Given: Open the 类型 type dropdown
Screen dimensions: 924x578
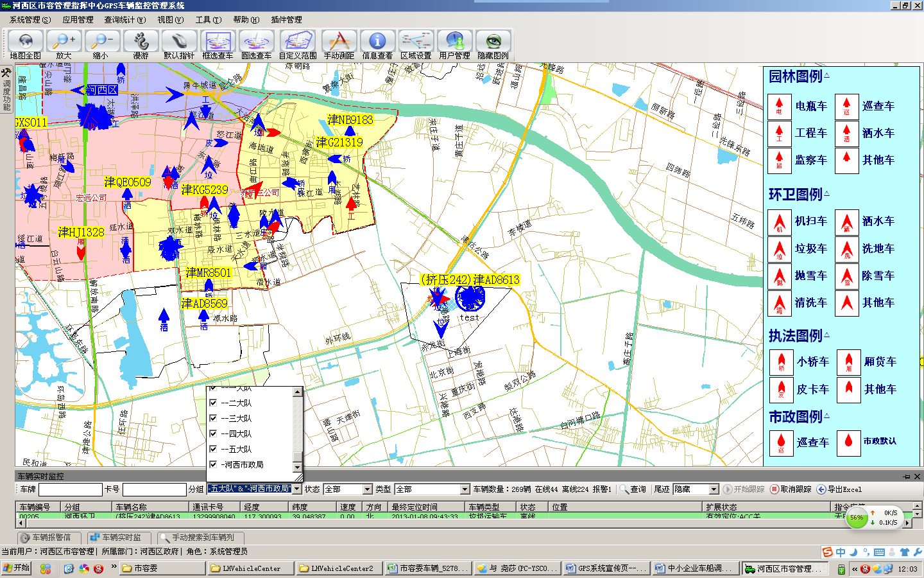Looking at the screenshot, I should point(465,489).
